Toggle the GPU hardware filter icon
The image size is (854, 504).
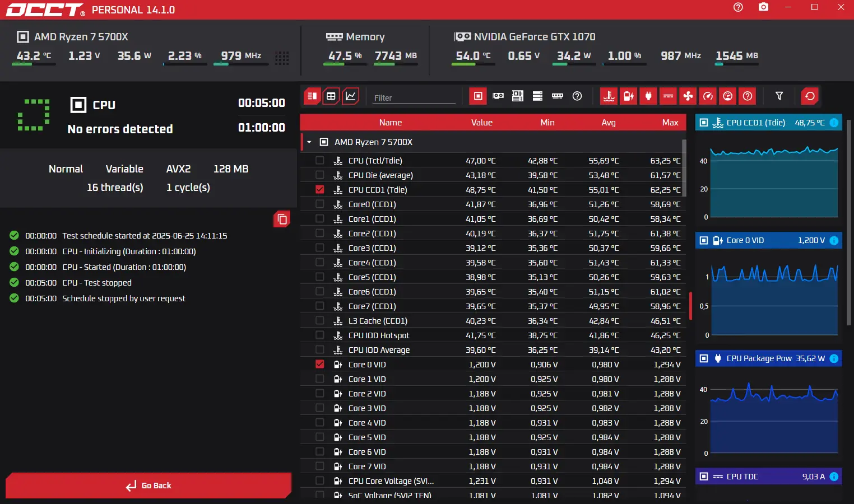click(498, 96)
